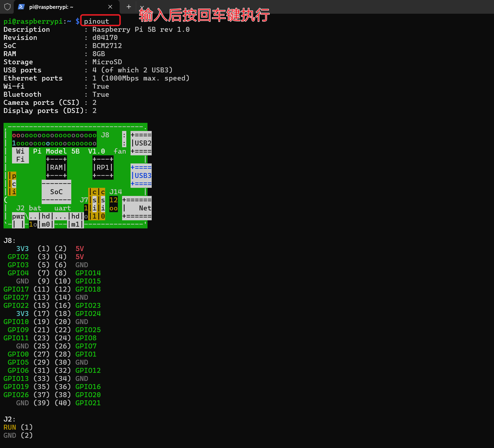The height and width of the screenshot is (448, 494).
Task: Click the GPIO21 pin label
Action: (88, 403)
